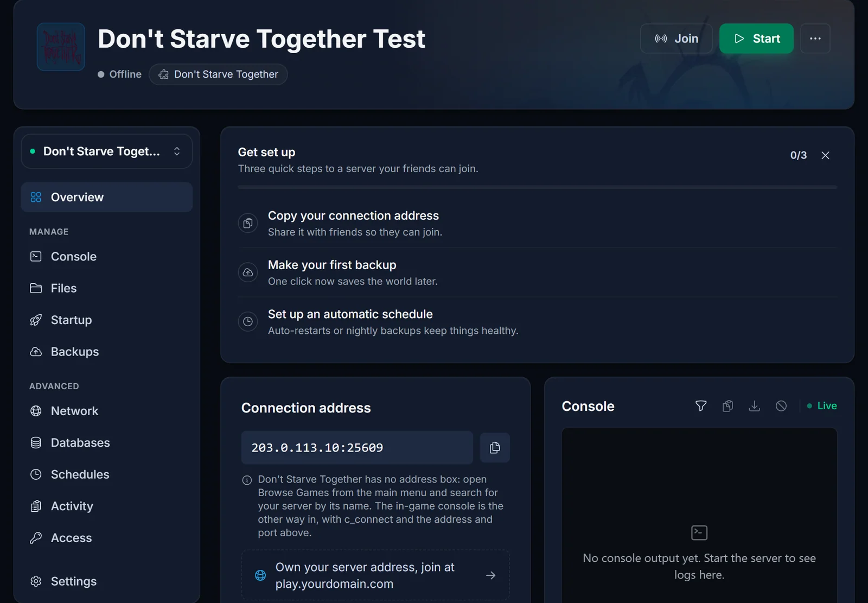Go to the Startup section
The width and height of the screenshot is (868, 603).
pyautogui.click(x=107, y=320)
